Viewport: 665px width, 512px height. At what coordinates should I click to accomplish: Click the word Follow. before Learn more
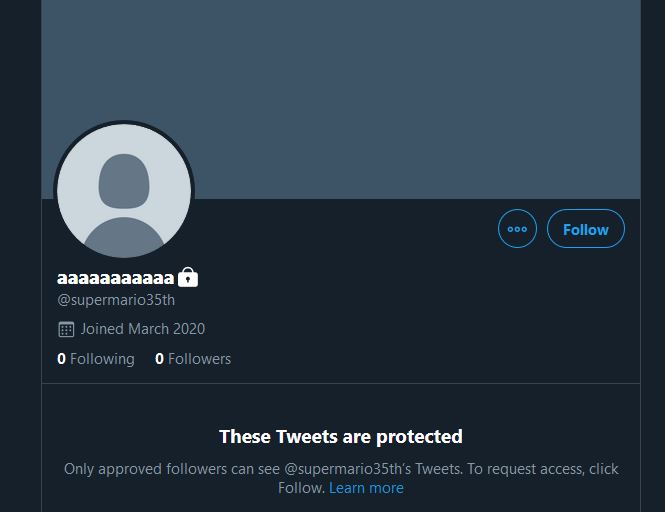click(302, 488)
